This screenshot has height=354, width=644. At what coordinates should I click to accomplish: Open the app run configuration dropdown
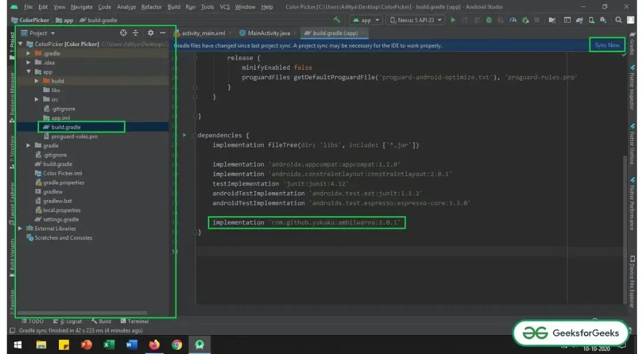coord(366,20)
